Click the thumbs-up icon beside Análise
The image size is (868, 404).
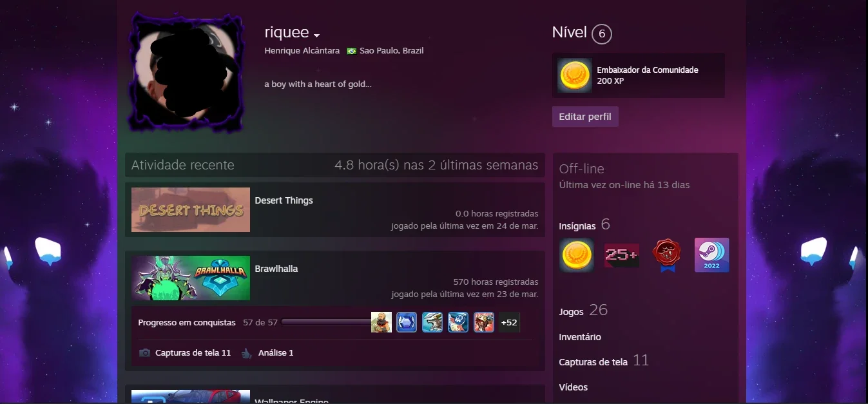tap(246, 353)
